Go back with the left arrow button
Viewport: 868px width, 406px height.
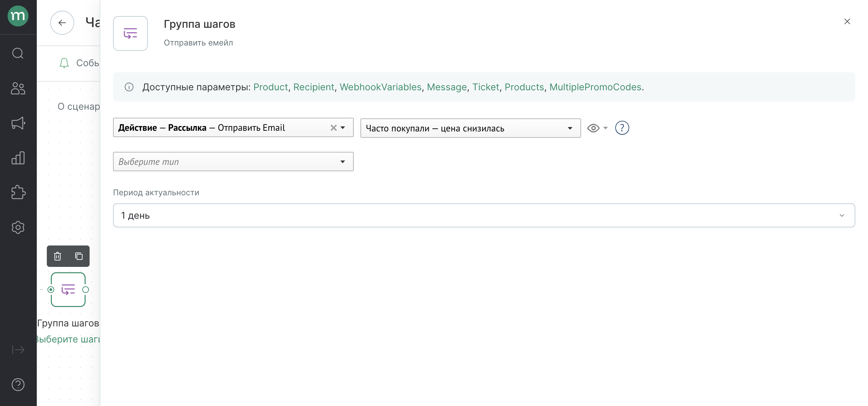point(62,23)
